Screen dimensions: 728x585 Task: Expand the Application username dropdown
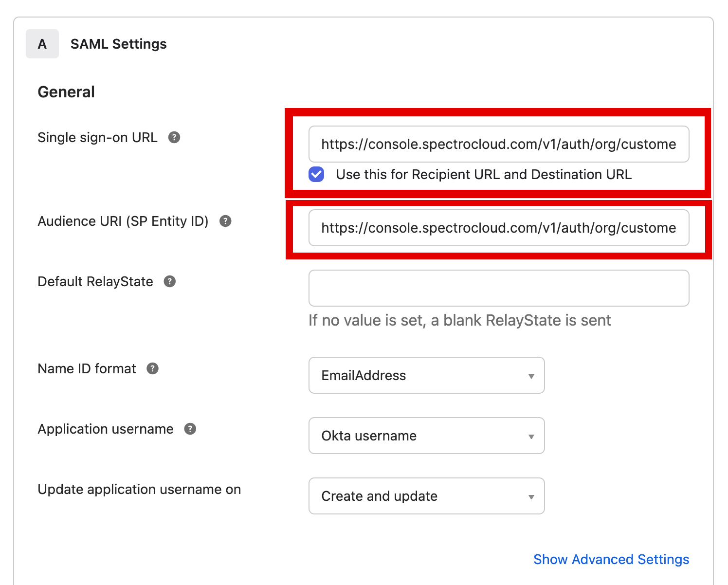pos(426,436)
